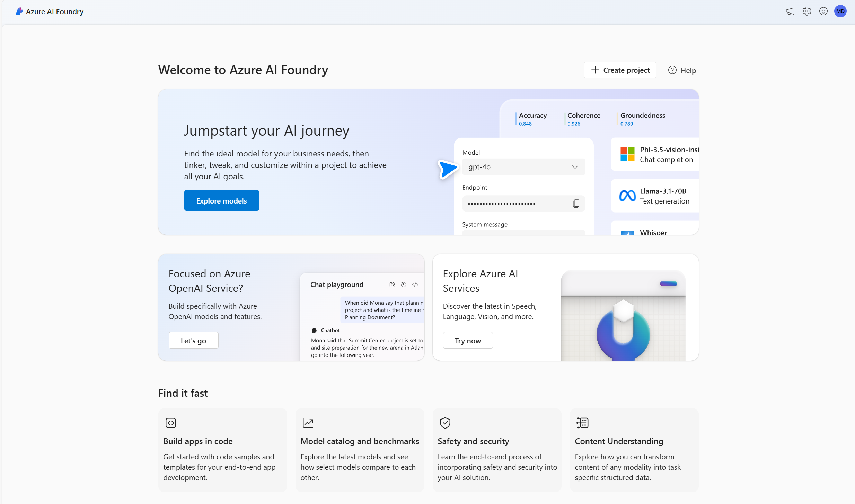Select the Llama-3.1-70B model card
The height and width of the screenshot is (504, 855).
pyautogui.click(x=655, y=196)
